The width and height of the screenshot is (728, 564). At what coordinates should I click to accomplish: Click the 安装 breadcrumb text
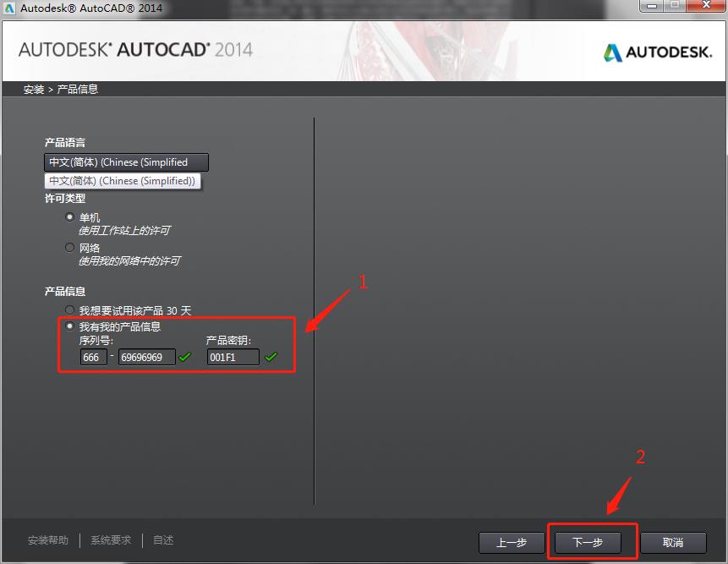tap(34, 89)
